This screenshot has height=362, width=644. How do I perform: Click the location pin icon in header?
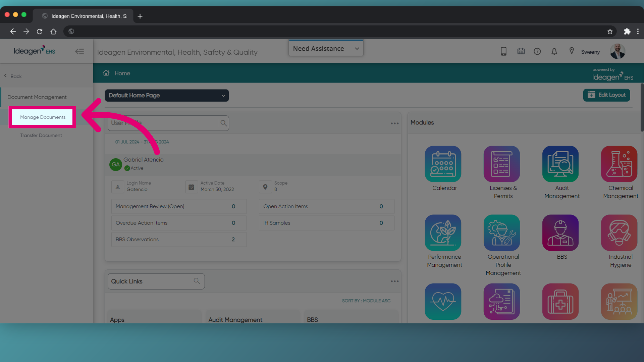click(x=572, y=51)
